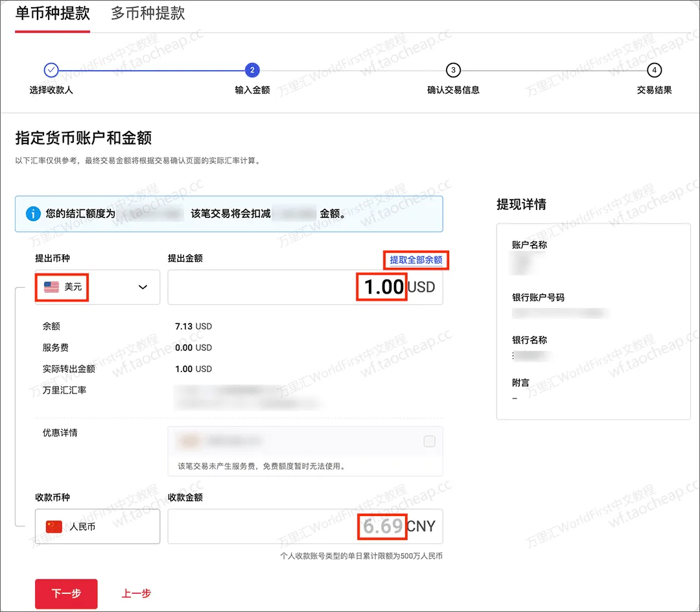The width and height of the screenshot is (700, 612).
Task: Click the step 3 circle icon
Action: [x=453, y=70]
